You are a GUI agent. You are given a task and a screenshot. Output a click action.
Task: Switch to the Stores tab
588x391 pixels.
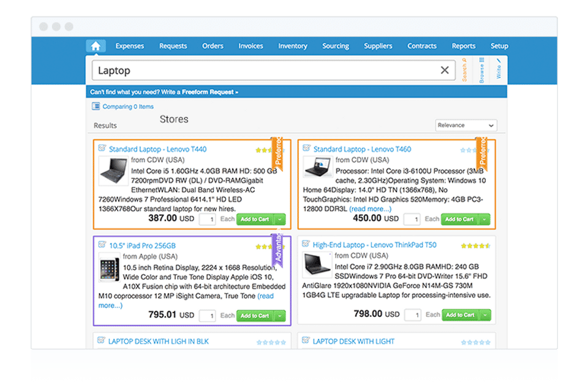(x=174, y=119)
